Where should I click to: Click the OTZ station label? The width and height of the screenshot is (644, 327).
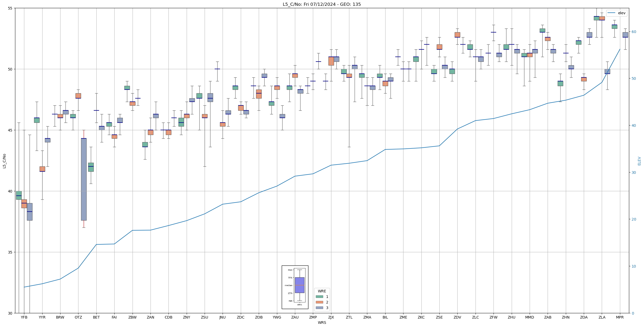pyautogui.click(x=78, y=317)
